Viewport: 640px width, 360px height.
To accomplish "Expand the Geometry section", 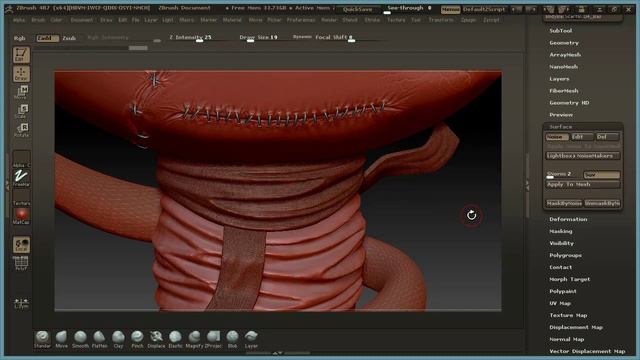I will coord(564,43).
